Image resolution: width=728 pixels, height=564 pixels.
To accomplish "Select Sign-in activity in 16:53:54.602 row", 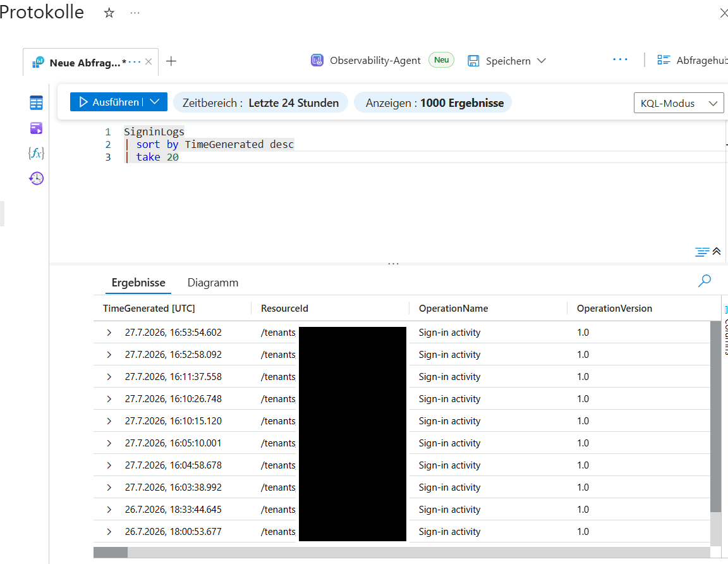I will [449, 333].
